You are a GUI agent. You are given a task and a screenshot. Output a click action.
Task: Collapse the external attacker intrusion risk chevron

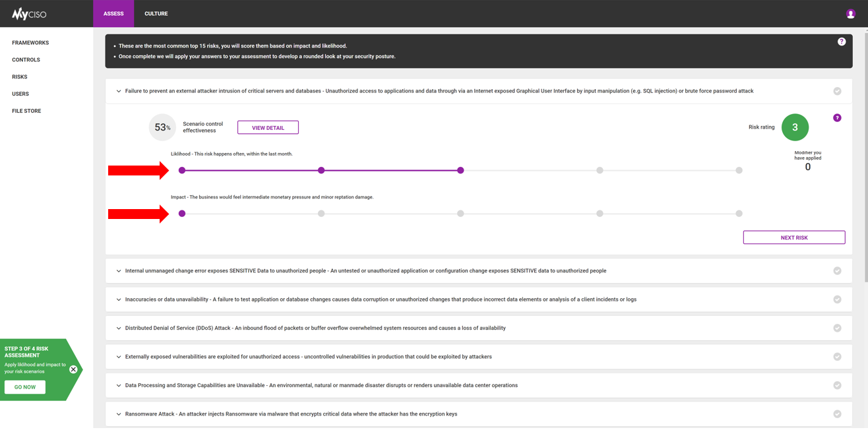click(119, 91)
